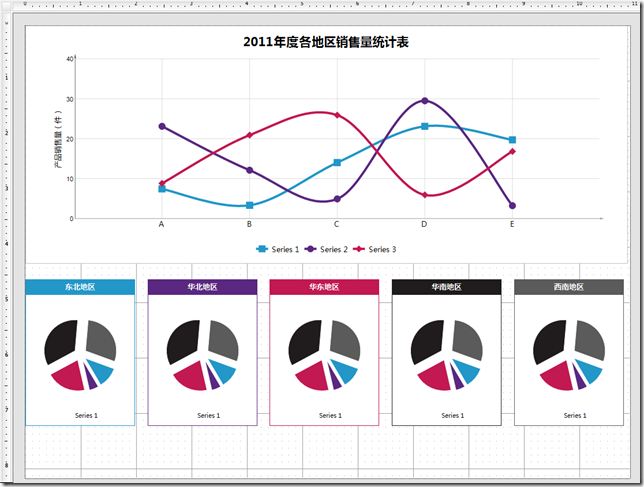Click Series 1 square data point at B
This screenshot has width=644, height=487.
point(249,205)
